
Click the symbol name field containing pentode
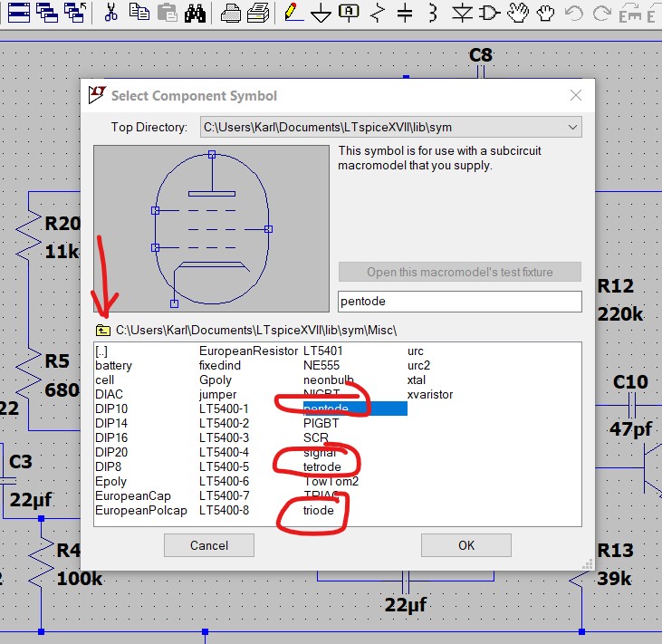[x=460, y=302]
